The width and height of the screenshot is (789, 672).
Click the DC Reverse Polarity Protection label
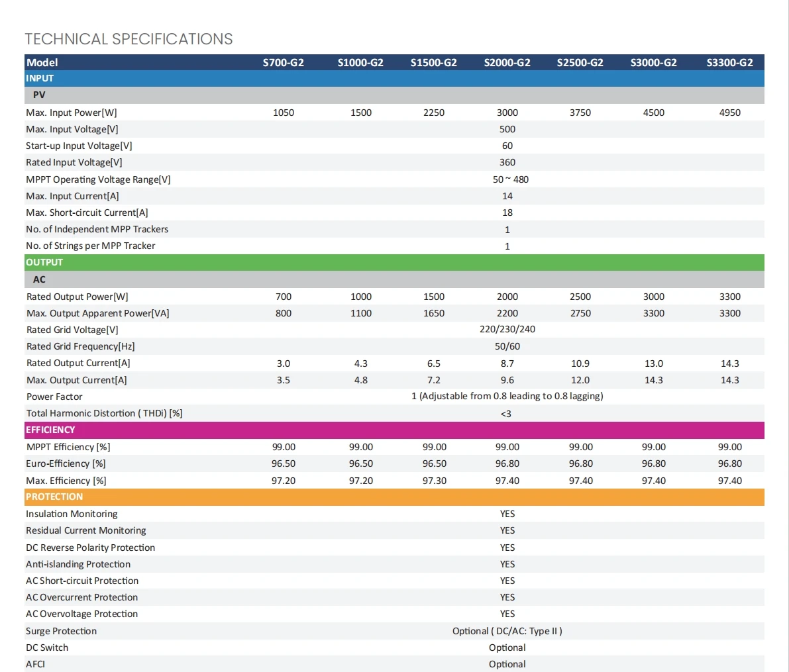click(91, 548)
